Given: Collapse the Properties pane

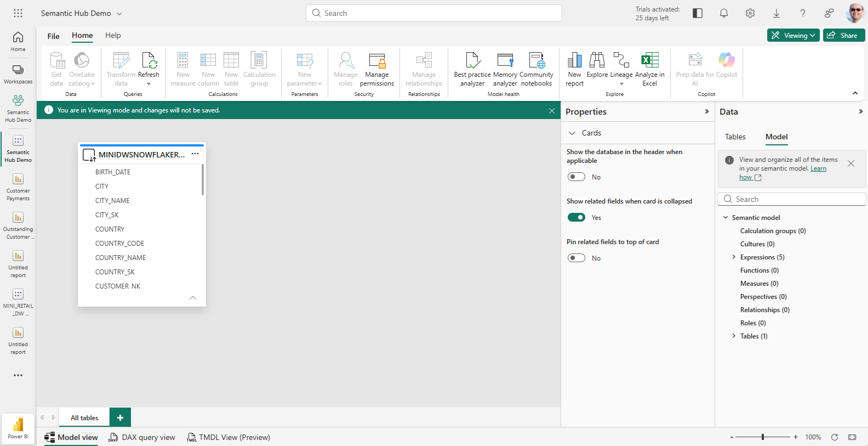Looking at the screenshot, I should [x=707, y=111].
